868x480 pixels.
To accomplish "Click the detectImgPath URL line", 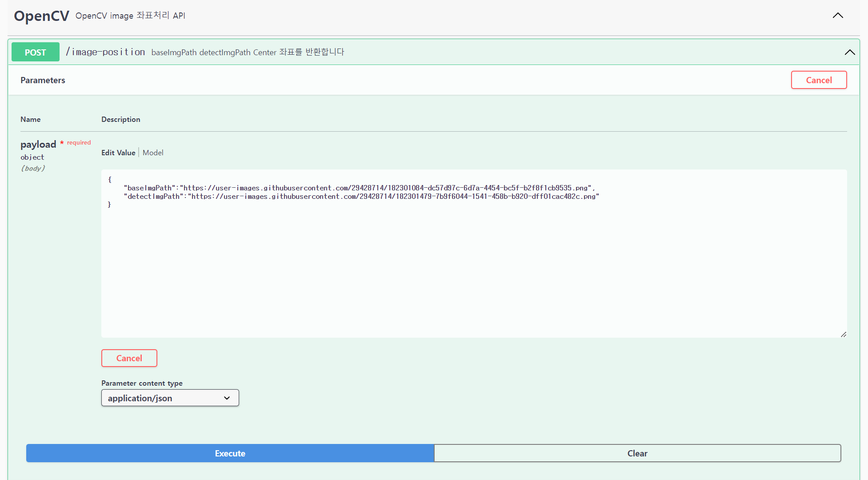I will click(x=391, y=196).
